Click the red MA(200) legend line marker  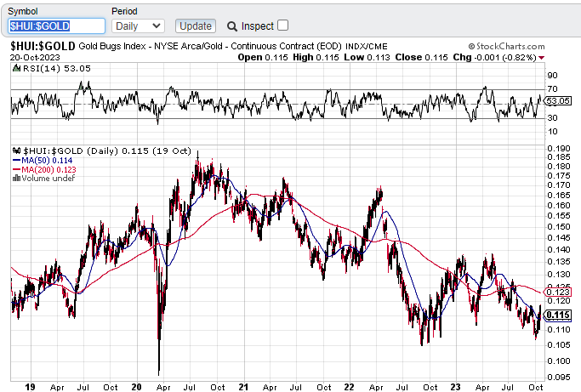[x=17, y=168]
